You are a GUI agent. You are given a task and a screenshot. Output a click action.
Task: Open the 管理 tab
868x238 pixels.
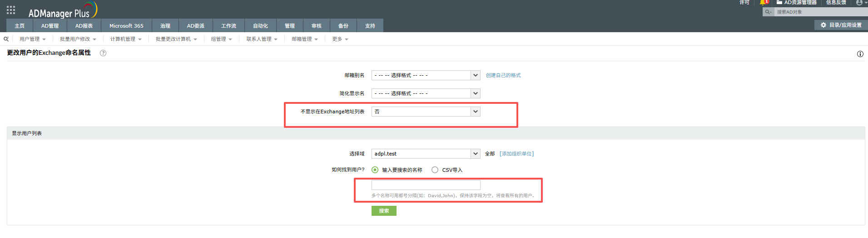pos(290,26)
